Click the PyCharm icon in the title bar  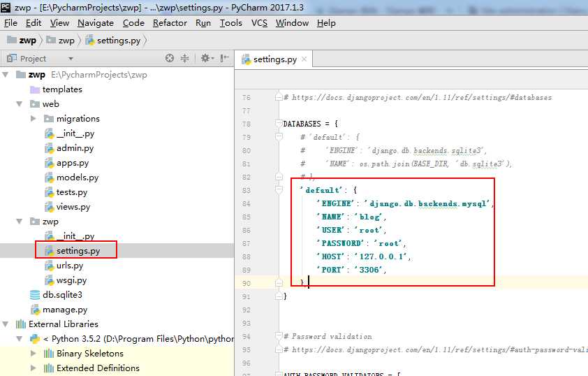[x=6, y=7]
